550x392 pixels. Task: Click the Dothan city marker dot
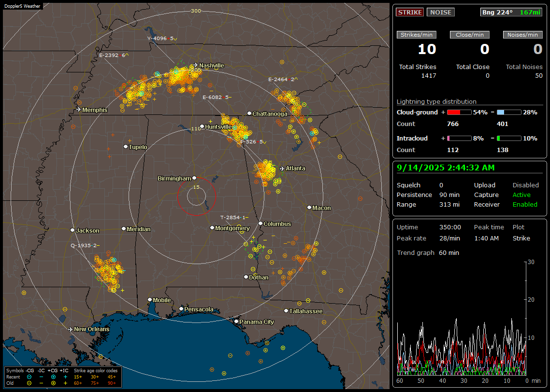coord(246,277)
